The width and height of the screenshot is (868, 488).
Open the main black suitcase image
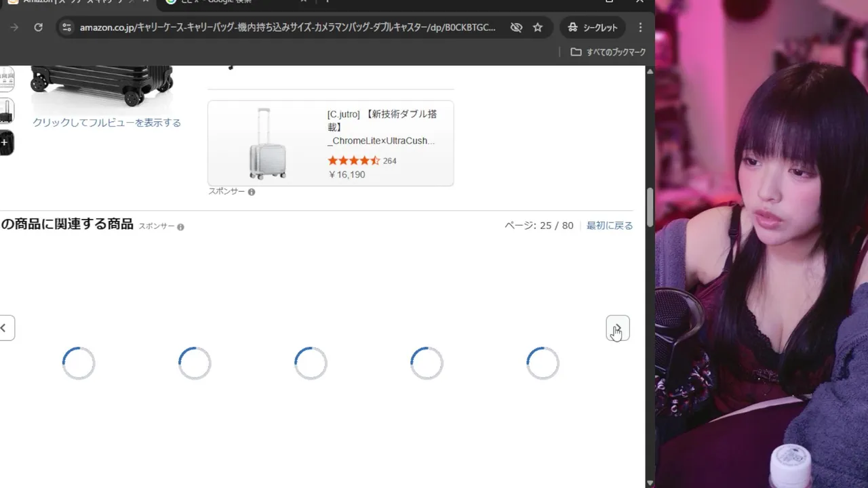coord(102,85)
